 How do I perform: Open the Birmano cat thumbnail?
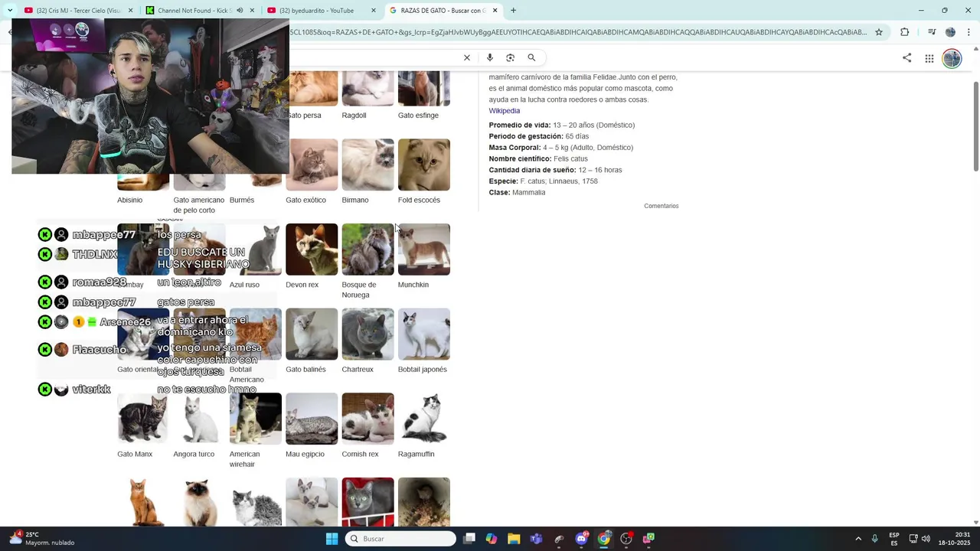367,165
